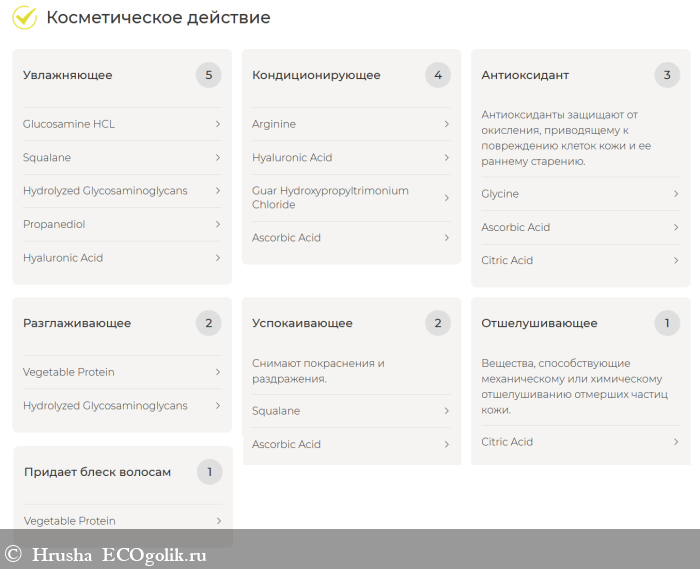Viewport: 700px width, 569px height.
Task: Click the count badge 3 in Антиоксидант
Action: [x=667, y=75]
